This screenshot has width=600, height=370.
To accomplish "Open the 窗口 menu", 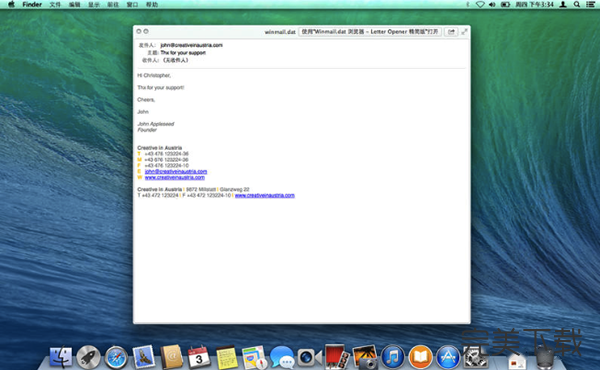I will coord(132,5).
